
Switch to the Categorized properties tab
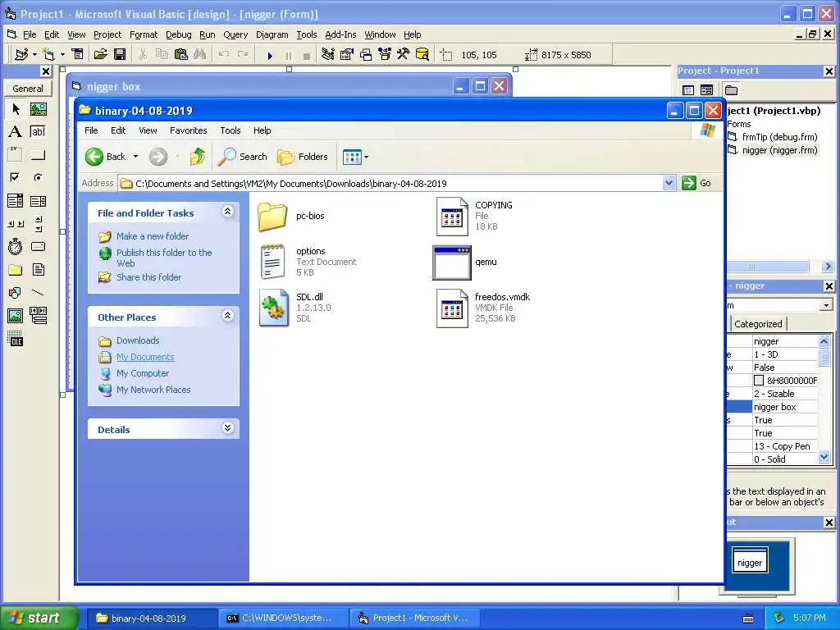click(758, 323)
